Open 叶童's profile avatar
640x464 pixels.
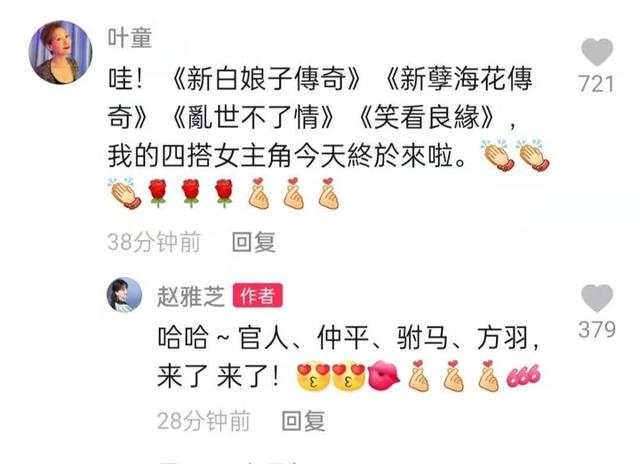click(x=60, y=53)
